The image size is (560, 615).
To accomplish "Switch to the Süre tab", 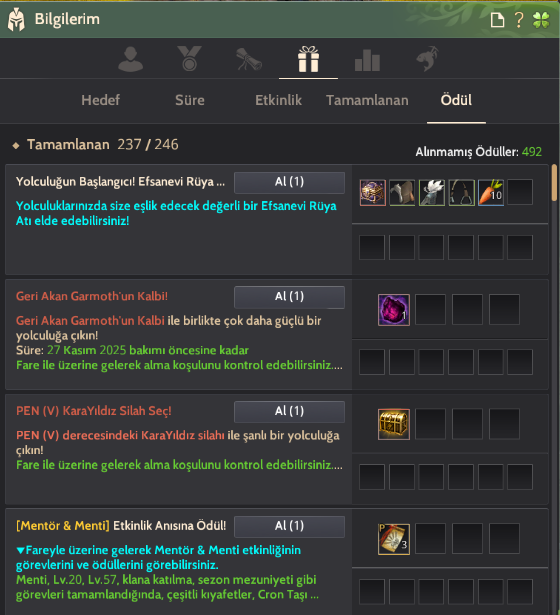I will click(x=190, y=100).
